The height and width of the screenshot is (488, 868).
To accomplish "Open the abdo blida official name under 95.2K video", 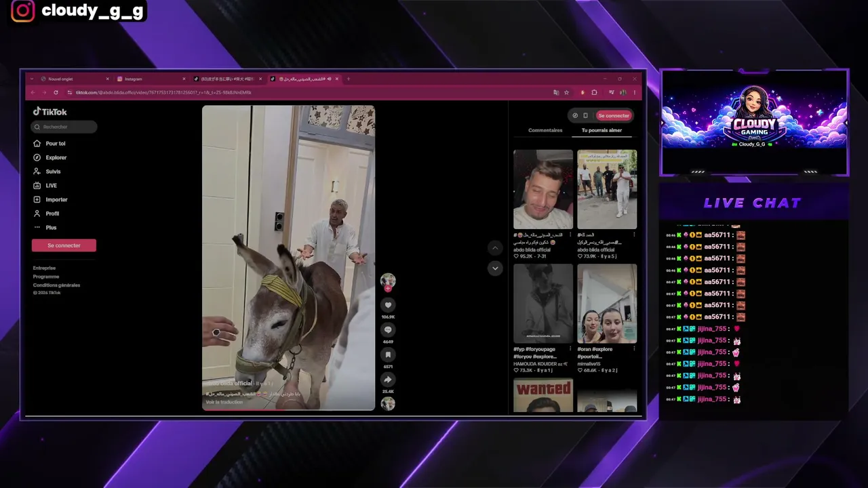I will tap(532, 249).
